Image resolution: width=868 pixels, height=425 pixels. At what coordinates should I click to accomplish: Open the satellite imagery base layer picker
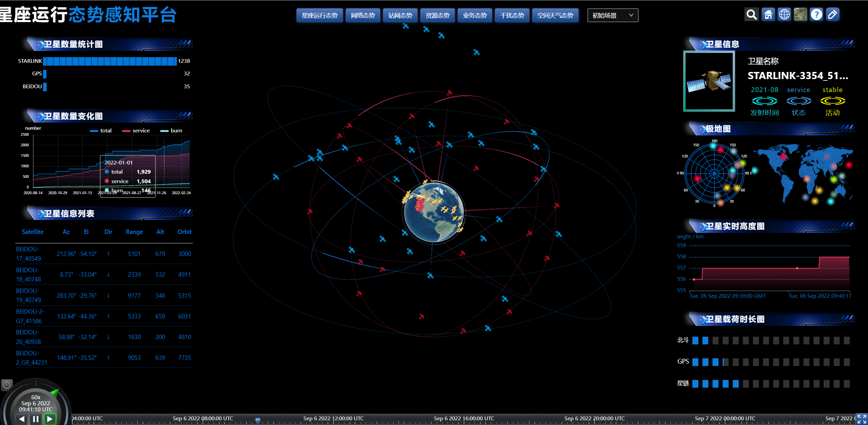[800, 15]
